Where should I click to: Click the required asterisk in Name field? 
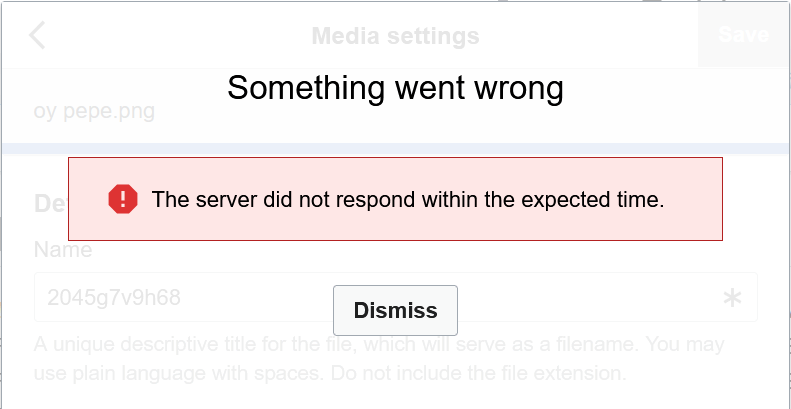pyautogui.click(x=732, y=298)
